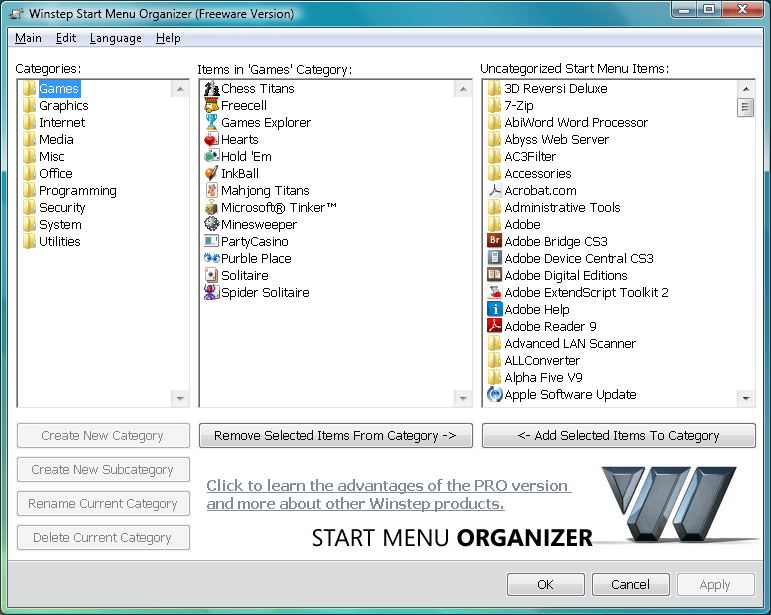Click the Apply button
Image resolution: width=771 pixels, height=615 pixels.
[715, 585]
